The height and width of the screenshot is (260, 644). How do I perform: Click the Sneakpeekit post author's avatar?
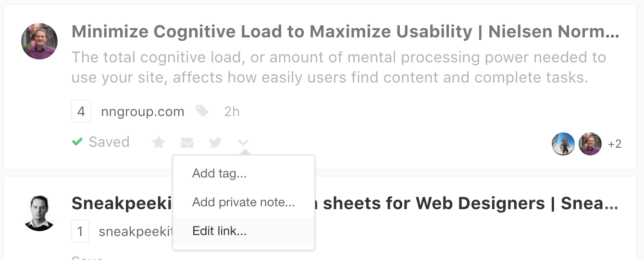39,213
